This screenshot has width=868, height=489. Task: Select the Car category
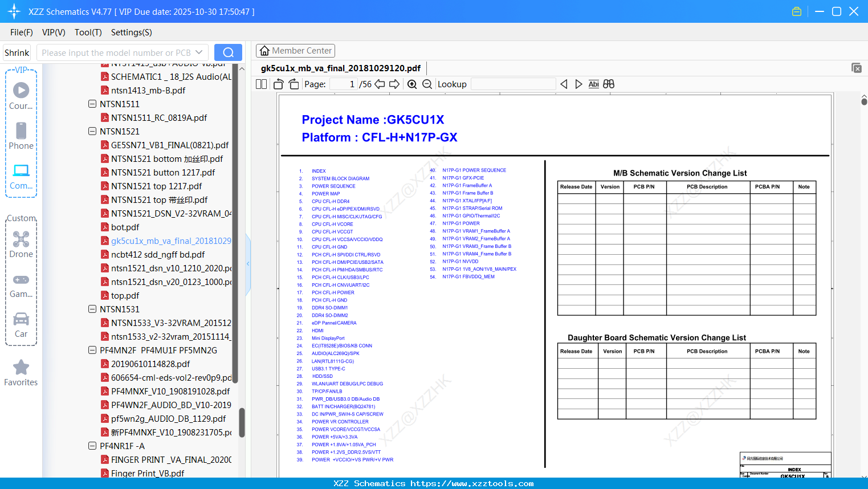(21, 325)
